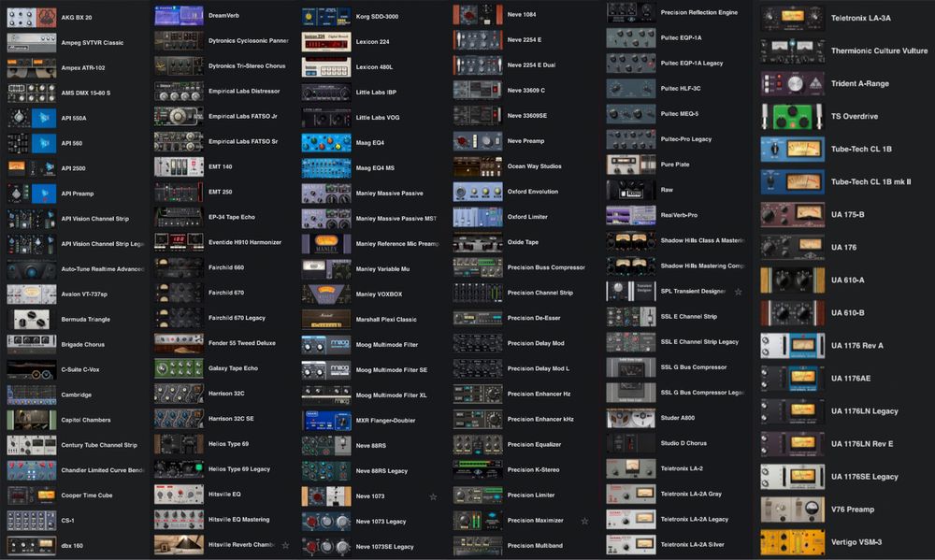Click the "Ampeg SVTVR Classic" label
The height and width of the screenshot is (560, 935).
93,43
